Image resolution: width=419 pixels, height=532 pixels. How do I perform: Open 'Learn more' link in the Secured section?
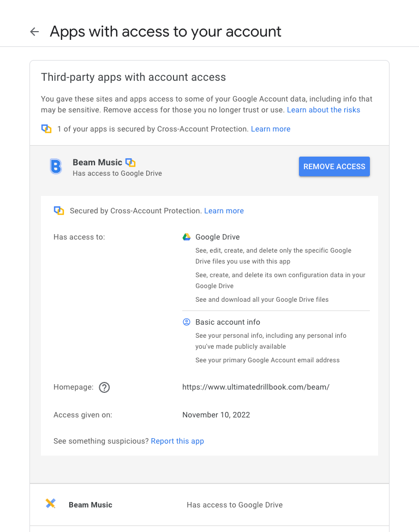pyautogui.click(x=224, y=211)
